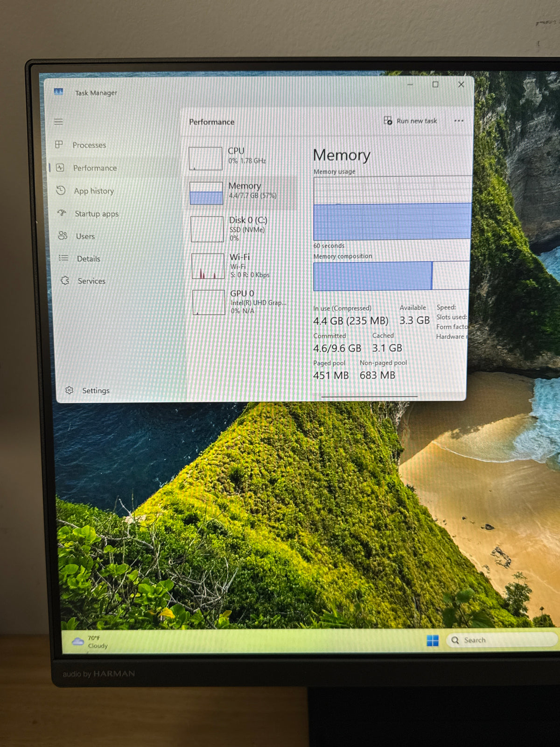Click the GPU 0 resource label
Image resolution: width=560 pixels, height=747 pixels.
coord(242,293)
